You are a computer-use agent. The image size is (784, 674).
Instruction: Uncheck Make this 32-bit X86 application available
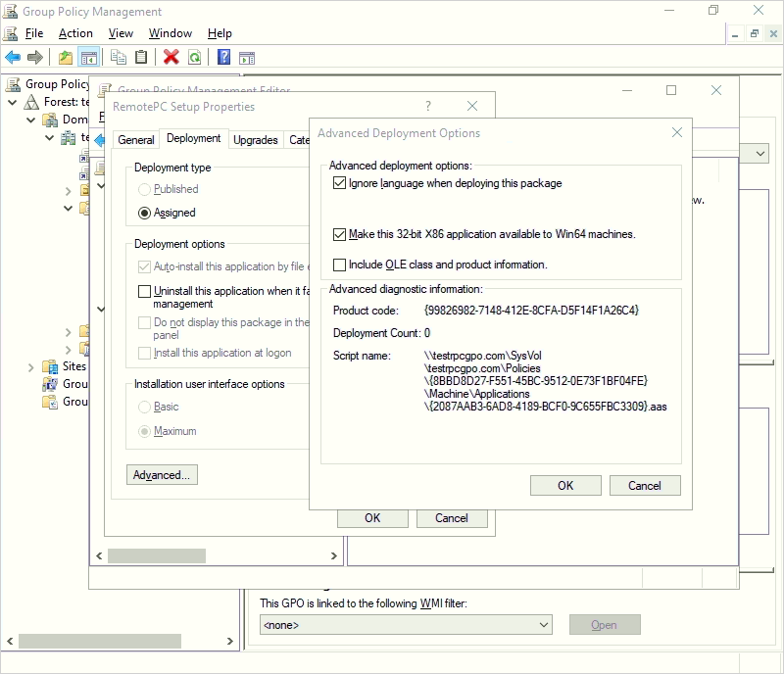click(340, 234)
